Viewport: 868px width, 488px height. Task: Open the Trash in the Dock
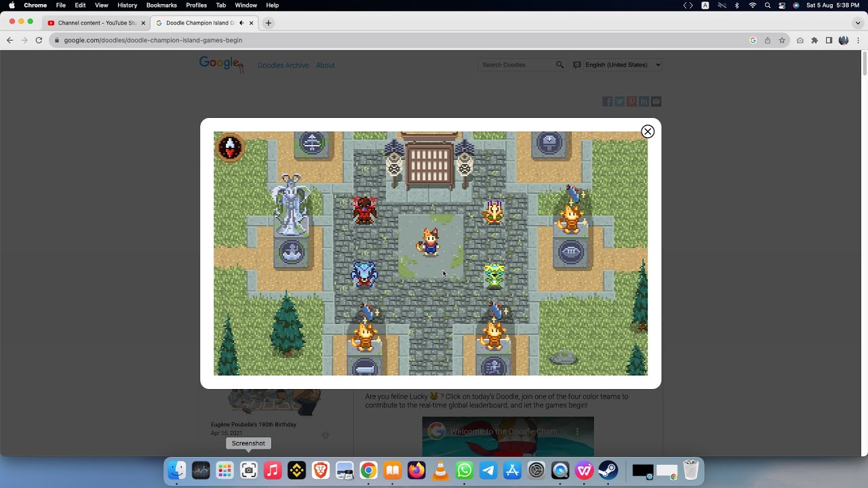tap(690, 470)
